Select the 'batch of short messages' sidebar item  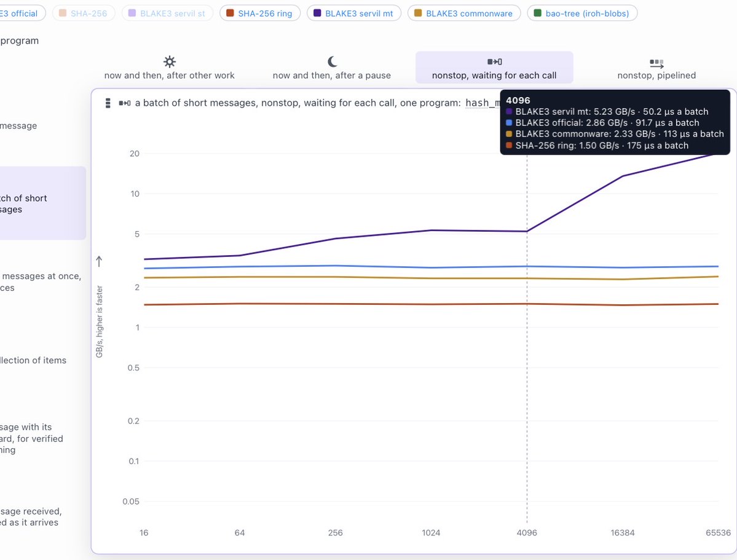point(42,203)
